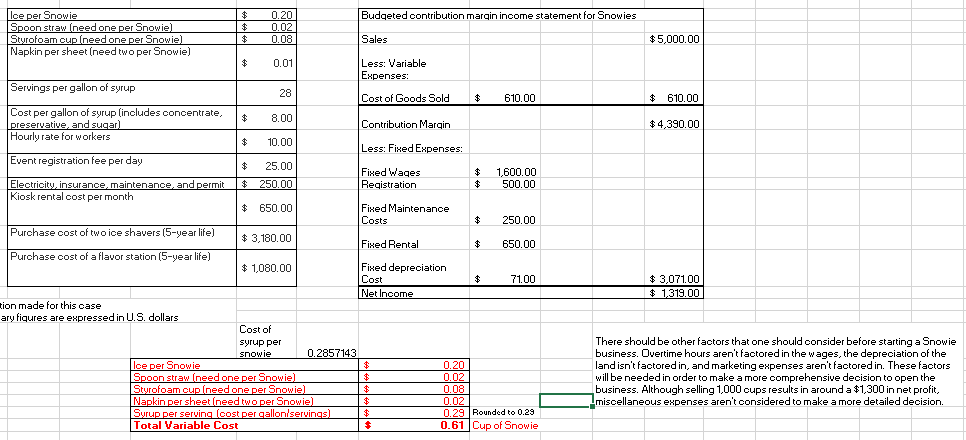Click 'Syrup per serving (cost per gallon/servings)' cell
966x440 pixels.
245,413
